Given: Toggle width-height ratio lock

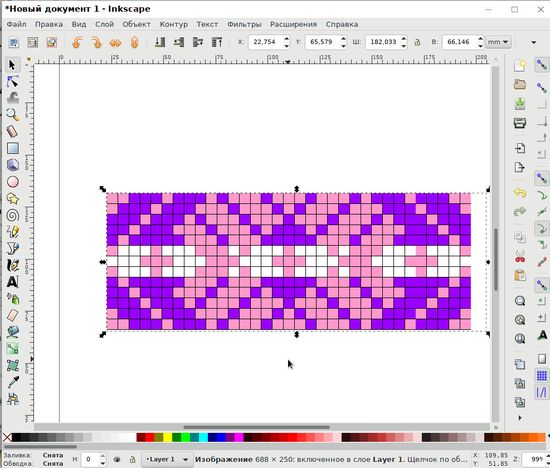Looking at the screenshot, I should [x=417, y=42].
